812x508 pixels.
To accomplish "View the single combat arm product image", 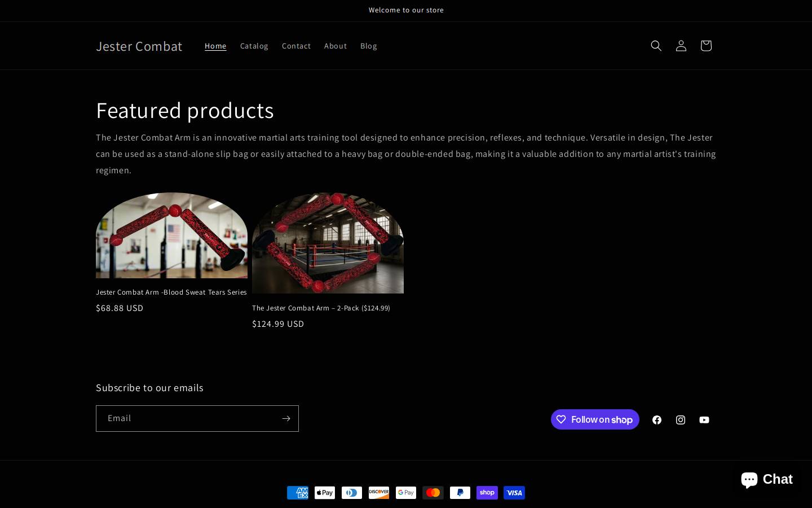I will click(x=171, y=235).
